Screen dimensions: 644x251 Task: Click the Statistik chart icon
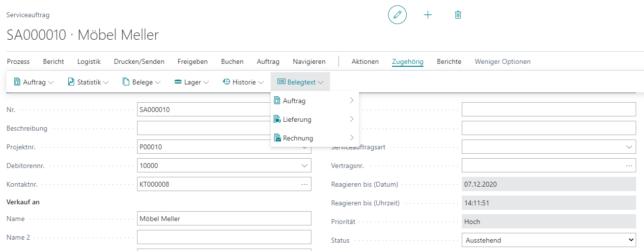point(71,82)
